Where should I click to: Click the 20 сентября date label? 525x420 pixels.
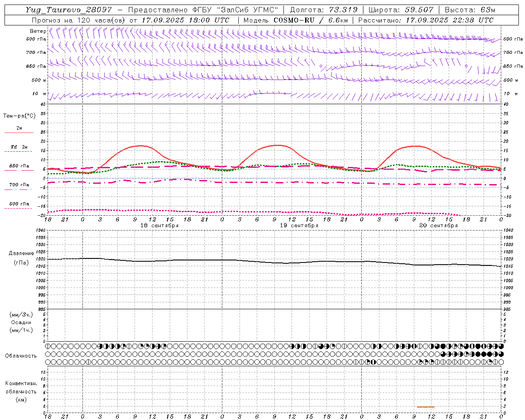438,226
